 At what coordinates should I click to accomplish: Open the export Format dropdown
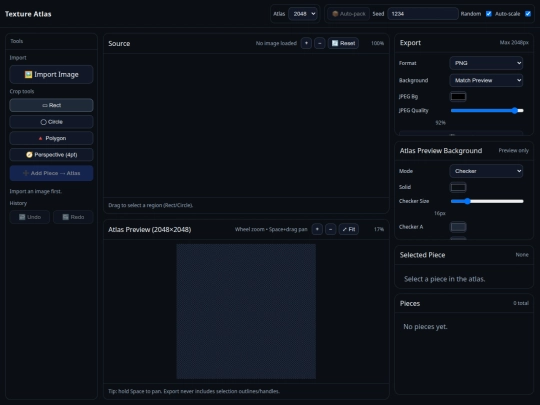pyautogui.click(x=486, y=63)
